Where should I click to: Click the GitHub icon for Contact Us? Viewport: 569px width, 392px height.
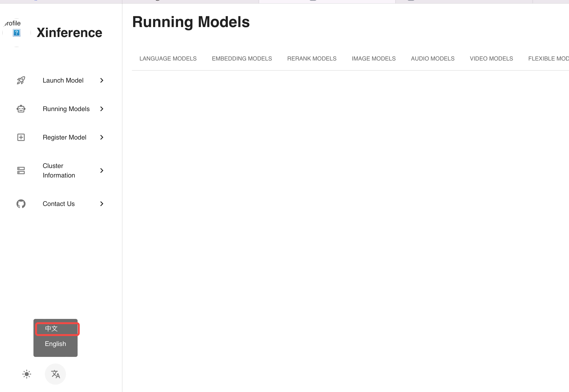[21, 204]
